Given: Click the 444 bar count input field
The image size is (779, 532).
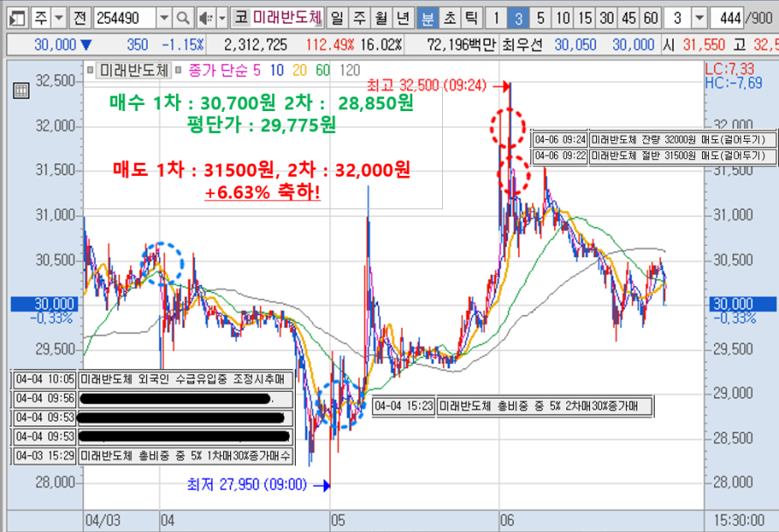Looking at the screenshot, I should (726, 17).
